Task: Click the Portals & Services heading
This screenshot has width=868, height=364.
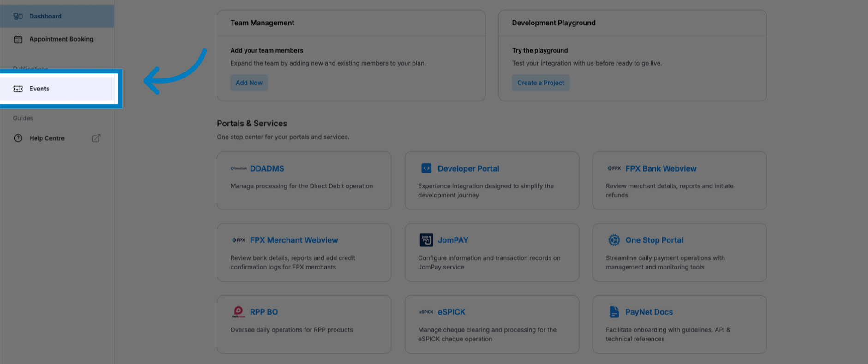Action: pyautogui.click(x=252, y=123)
